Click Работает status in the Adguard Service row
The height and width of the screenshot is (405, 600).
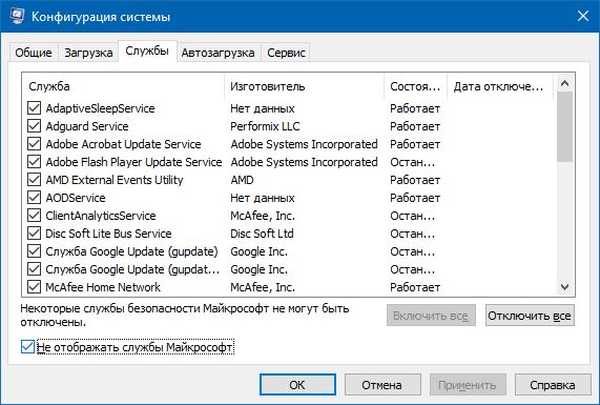[x=415, y=126]
